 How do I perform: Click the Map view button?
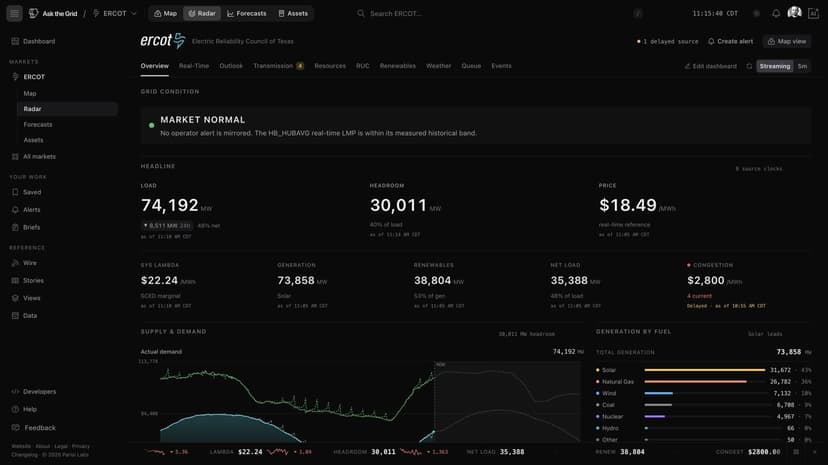coord(787,41)
